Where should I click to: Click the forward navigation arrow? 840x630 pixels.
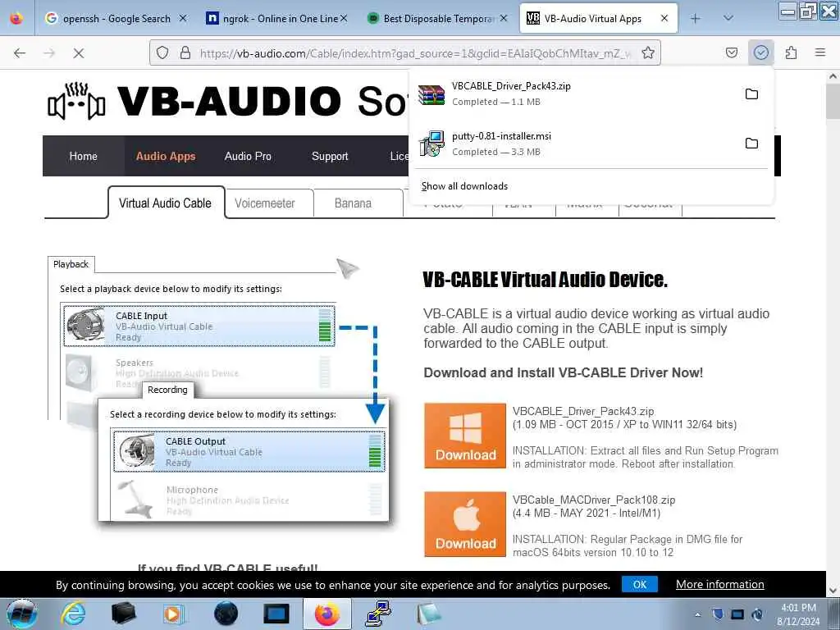[x=49, y=52]
